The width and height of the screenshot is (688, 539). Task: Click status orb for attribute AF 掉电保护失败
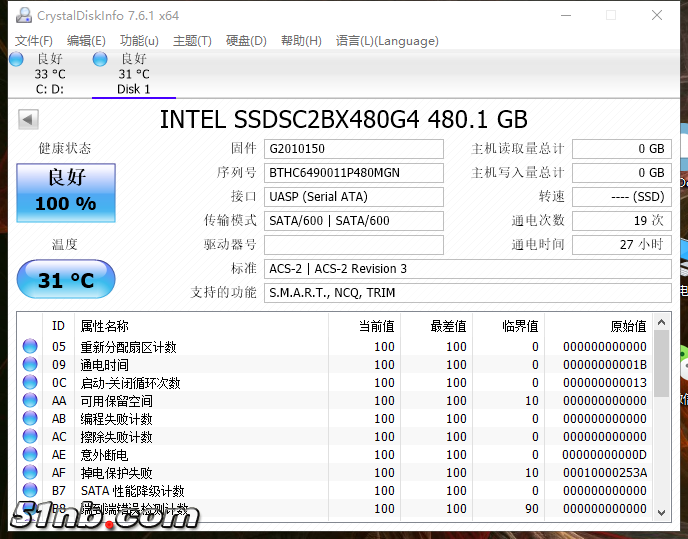(x=30, y=473)
